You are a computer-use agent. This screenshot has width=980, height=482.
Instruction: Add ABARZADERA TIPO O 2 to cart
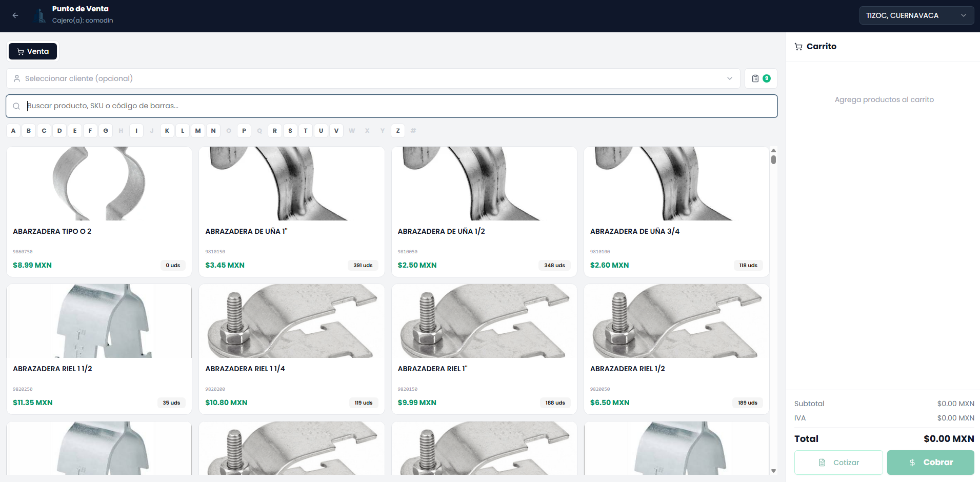99,212
